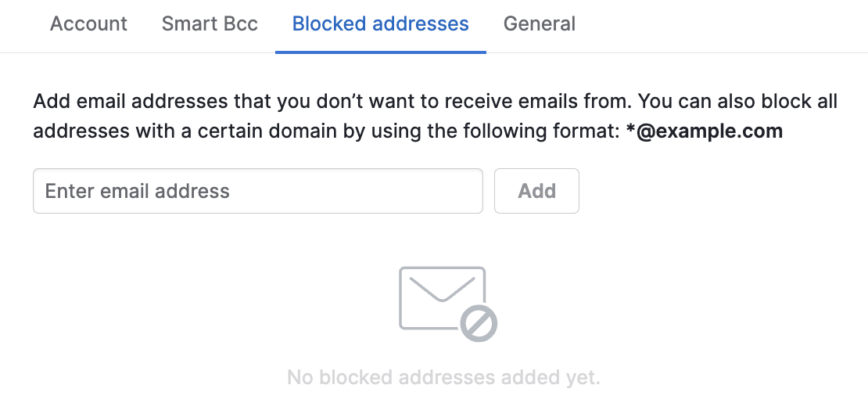Switch to the Account tab
This screenshot has width=868, height=410.
coord(88,23)
